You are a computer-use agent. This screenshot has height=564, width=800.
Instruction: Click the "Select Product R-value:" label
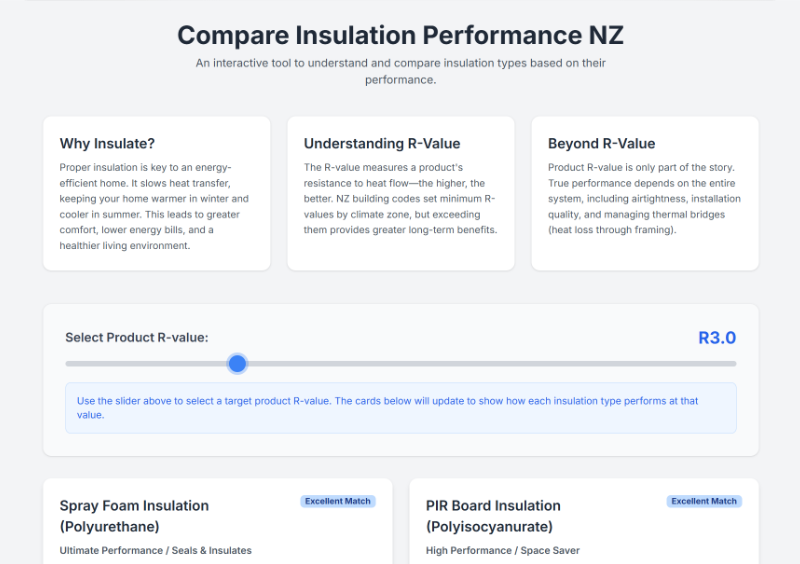coord(137,338)
